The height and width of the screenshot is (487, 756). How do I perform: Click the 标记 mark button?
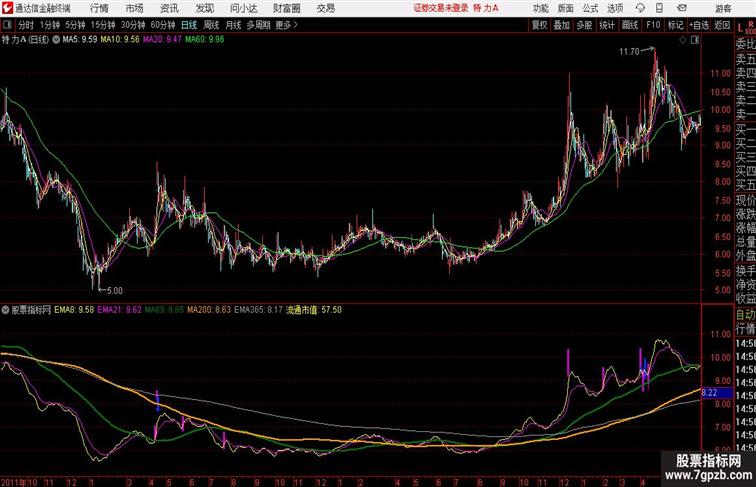point(675,25)
